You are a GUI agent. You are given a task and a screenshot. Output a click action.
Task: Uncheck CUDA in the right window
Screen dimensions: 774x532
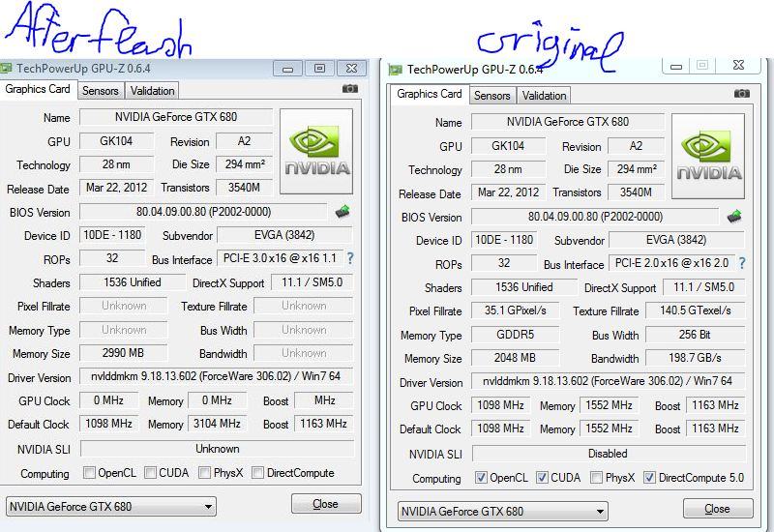[542, 478]
